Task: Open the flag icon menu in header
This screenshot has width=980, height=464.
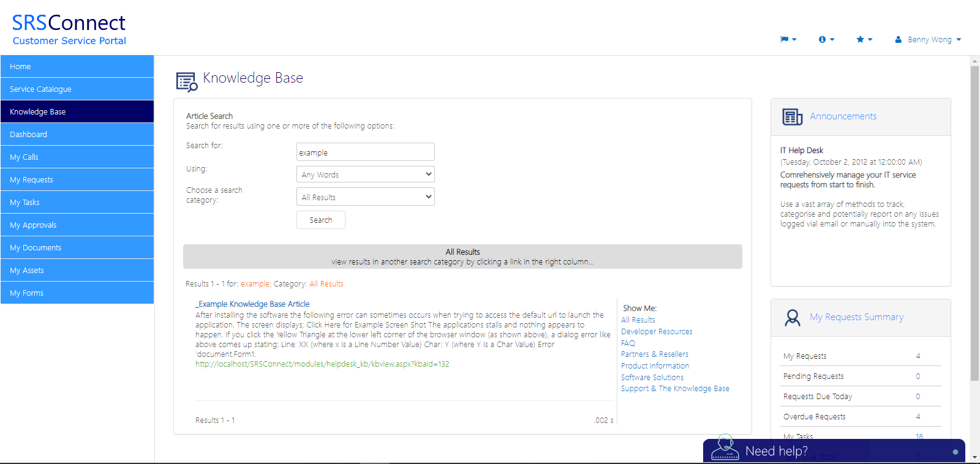Action: tap(788, 39)
